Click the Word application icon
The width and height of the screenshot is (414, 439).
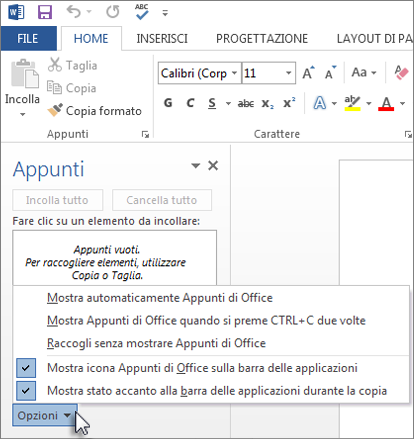tap(16, 12)
